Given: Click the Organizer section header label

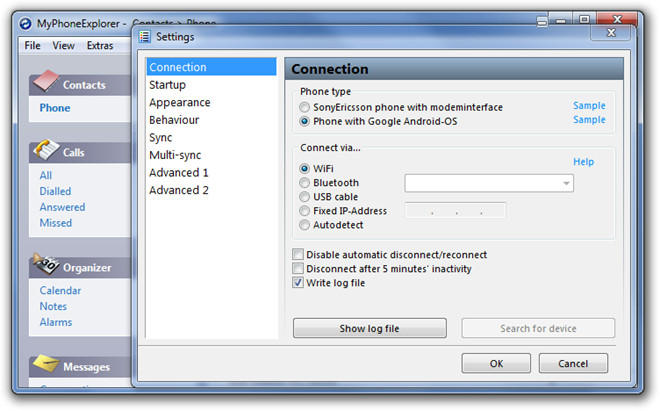Looking at the screenshot, I should [x=87, y=268].
